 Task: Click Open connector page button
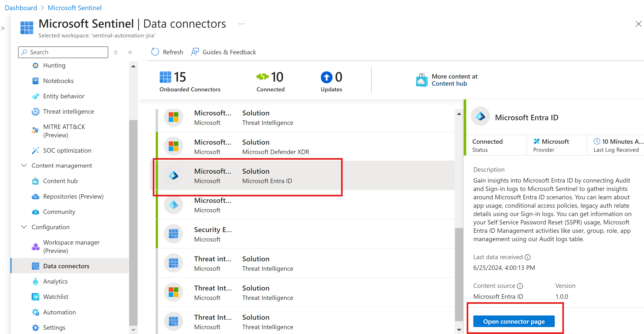(514, 322)
